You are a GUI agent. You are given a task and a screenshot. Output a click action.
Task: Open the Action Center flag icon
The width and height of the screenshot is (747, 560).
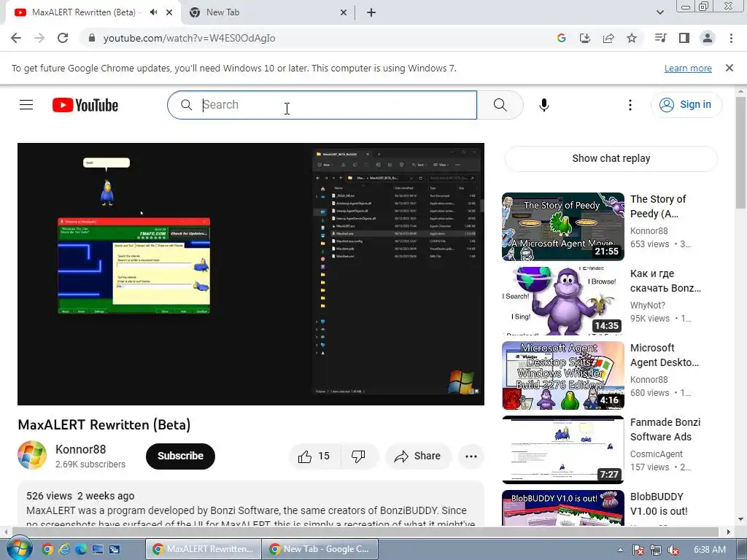pyautogui.click(x=638, y=550)
